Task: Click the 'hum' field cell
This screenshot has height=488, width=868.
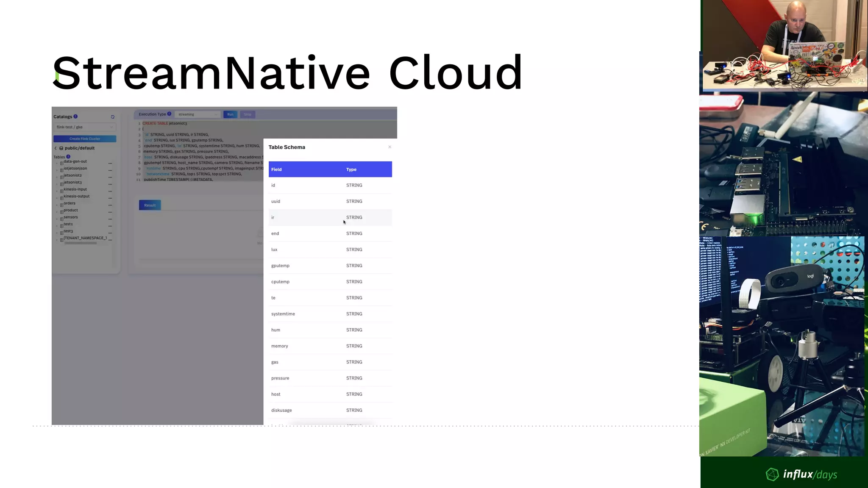Action: click(275, 330)
